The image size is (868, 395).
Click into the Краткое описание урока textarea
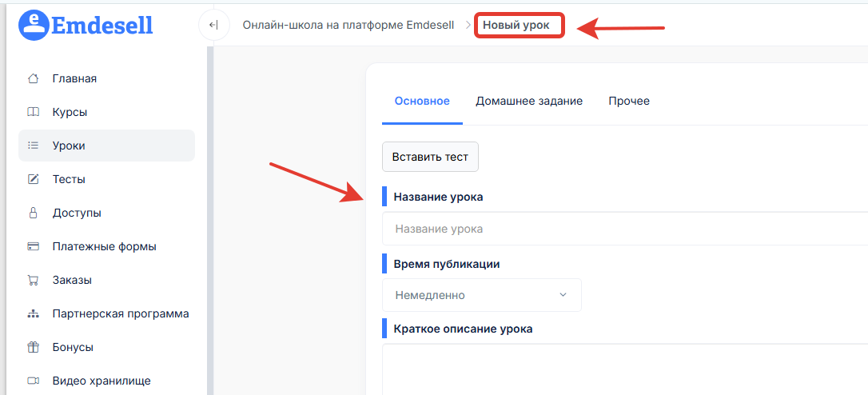tap(624, 369)
